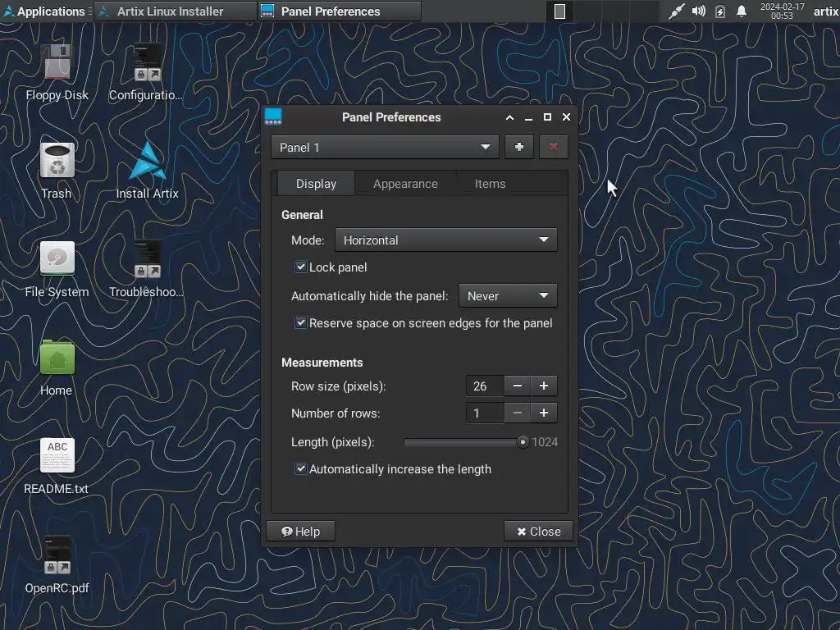Click the add new panel plus icon
840x630 pixels.
pos(518,147)
